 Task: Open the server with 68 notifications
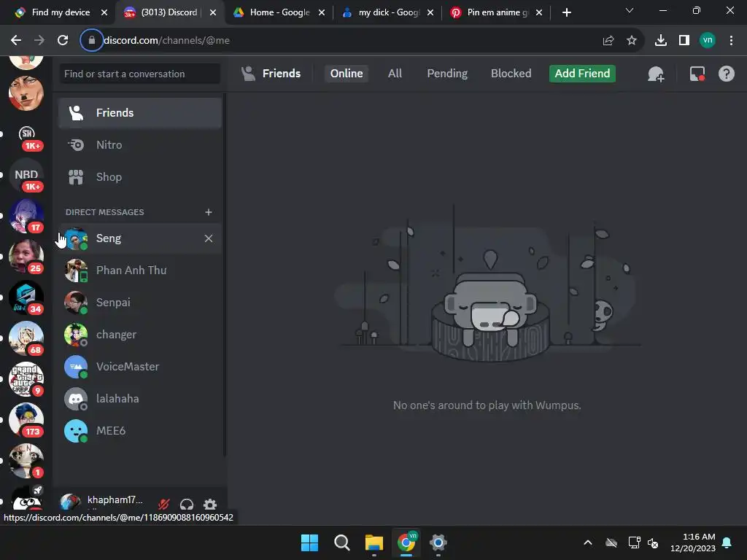26,338
